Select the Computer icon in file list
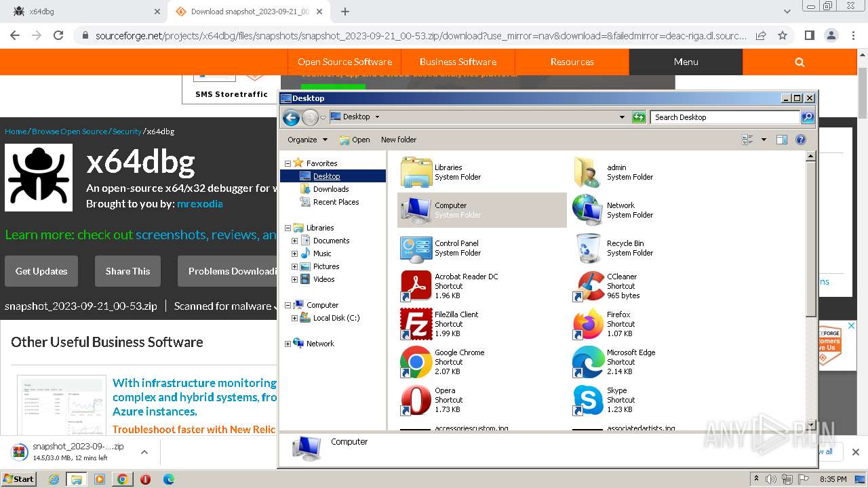The width and height of the screenshot is (868, 488). 416,210
